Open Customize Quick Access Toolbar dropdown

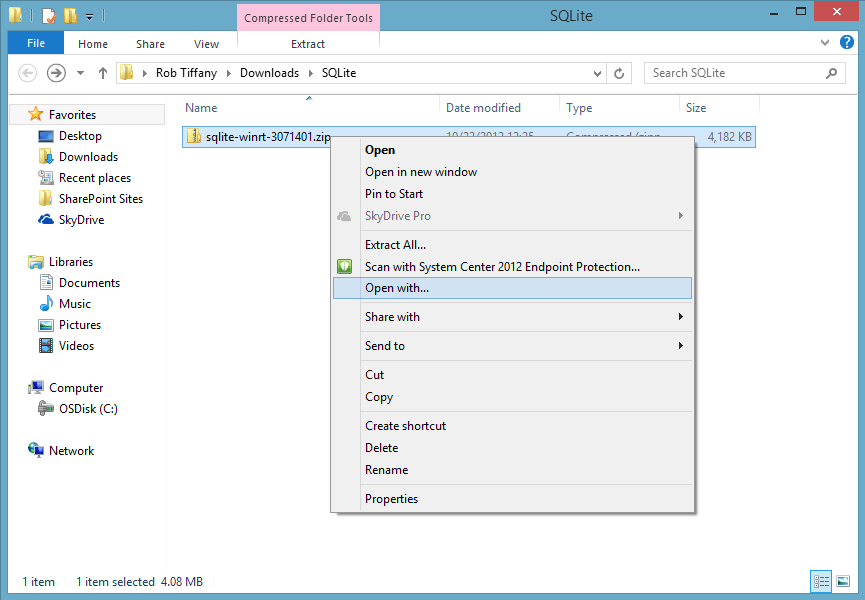point(89,17)
